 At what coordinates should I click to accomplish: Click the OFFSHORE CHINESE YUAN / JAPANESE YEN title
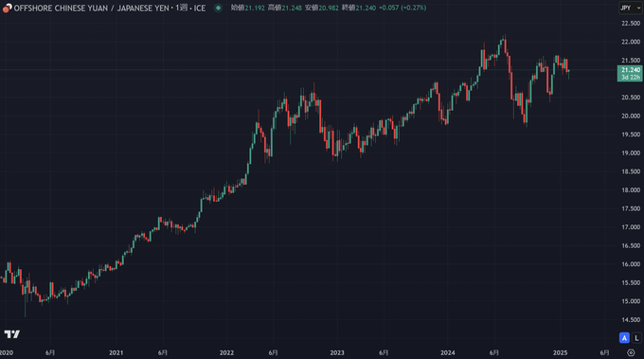click(92, 8)
